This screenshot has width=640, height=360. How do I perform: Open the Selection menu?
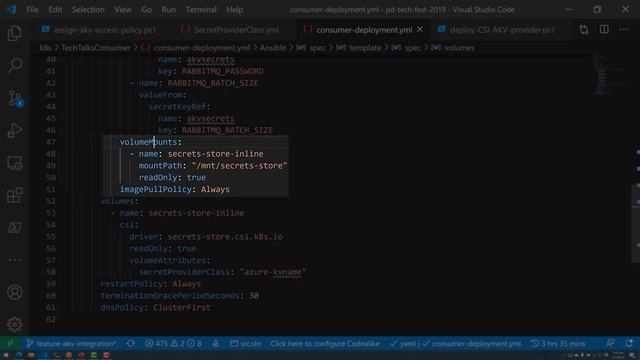[88, 9]
